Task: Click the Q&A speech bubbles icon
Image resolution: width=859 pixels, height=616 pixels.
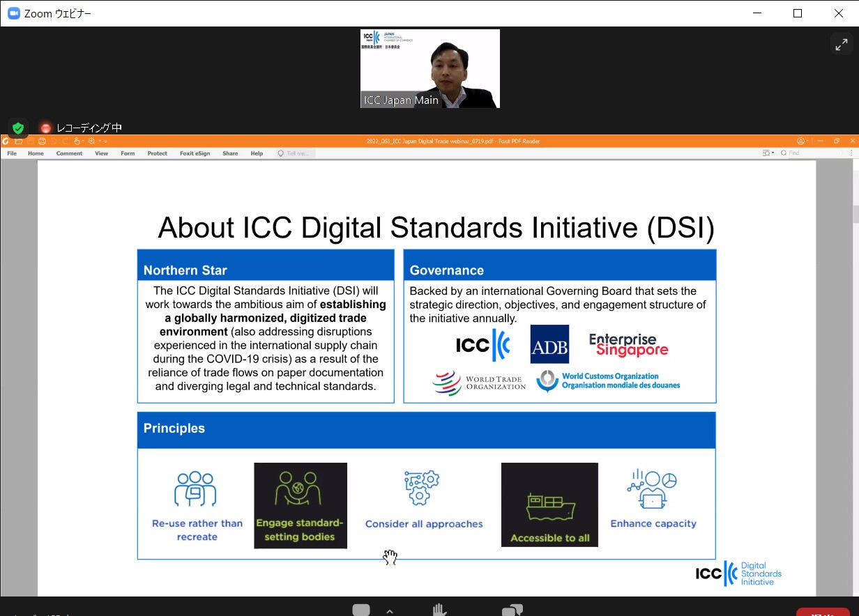Action: pos(512,610)
